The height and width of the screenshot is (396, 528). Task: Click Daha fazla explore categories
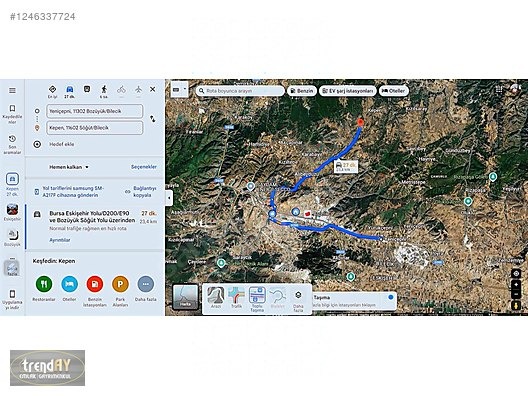click(x=145, y=289)
